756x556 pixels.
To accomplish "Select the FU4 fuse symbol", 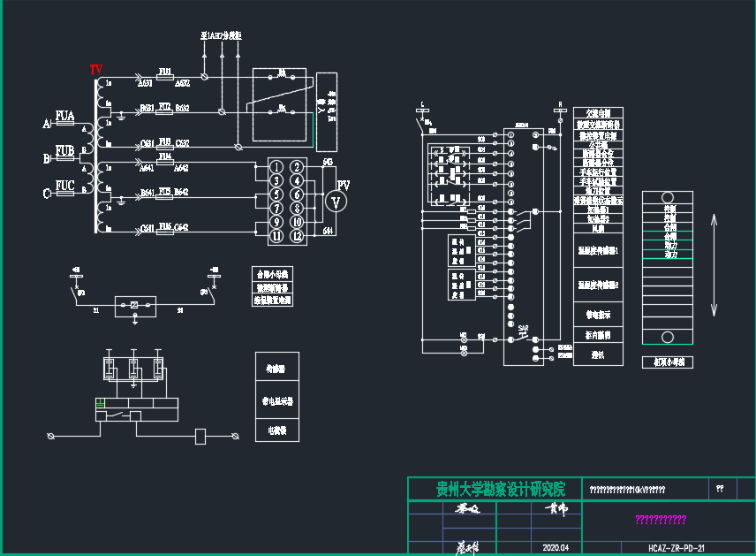I will (165, 162).
